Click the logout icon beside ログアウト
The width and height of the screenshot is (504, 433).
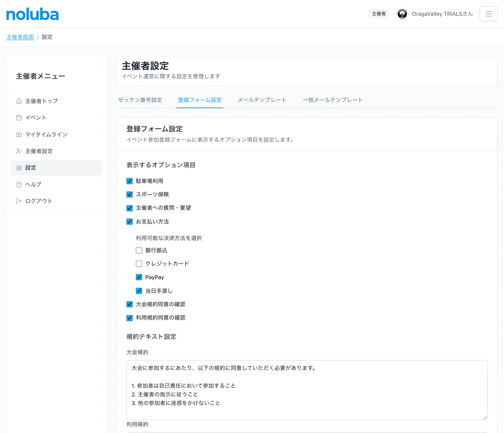tap(19, 201)
